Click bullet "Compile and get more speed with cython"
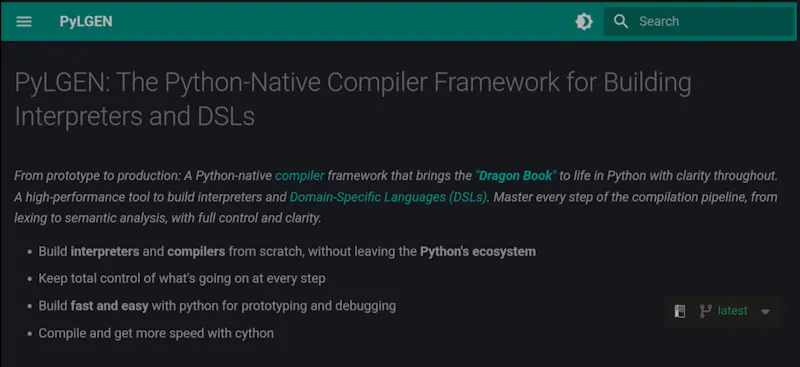Screen dimensions: 800x367 [x=156, y=333]
